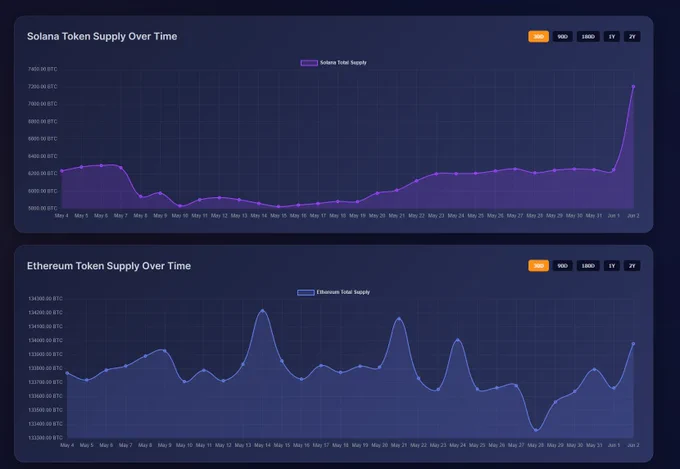Show 1Y of data on the Ethereum chart
680x469 pixels.
[x=611, y=266]
